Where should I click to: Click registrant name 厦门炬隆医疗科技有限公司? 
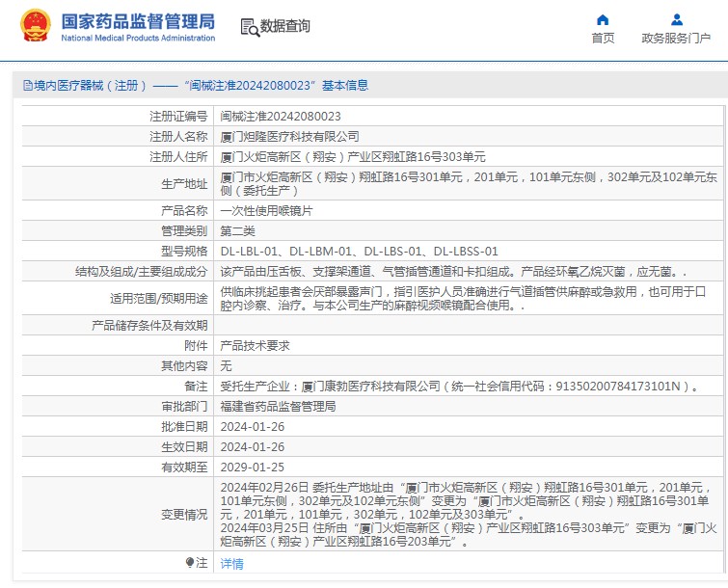[289, 136]
